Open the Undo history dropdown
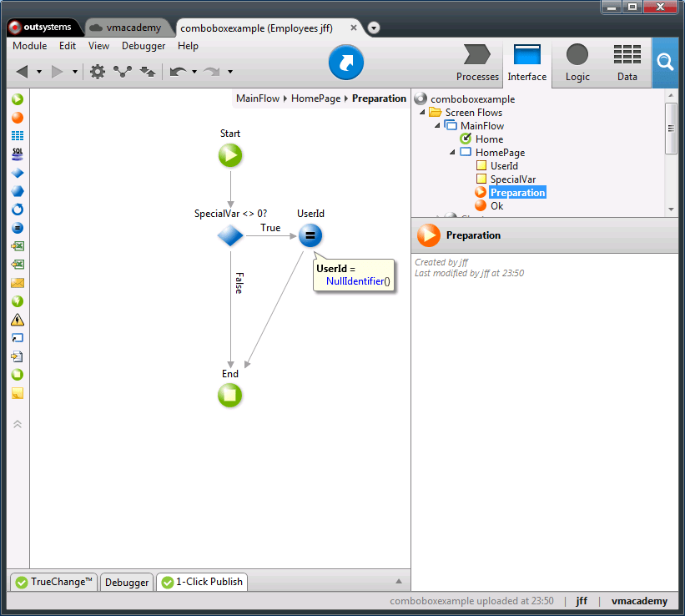Image resolution: width=685 pixels, height=616 pixels. coord(194,72)
